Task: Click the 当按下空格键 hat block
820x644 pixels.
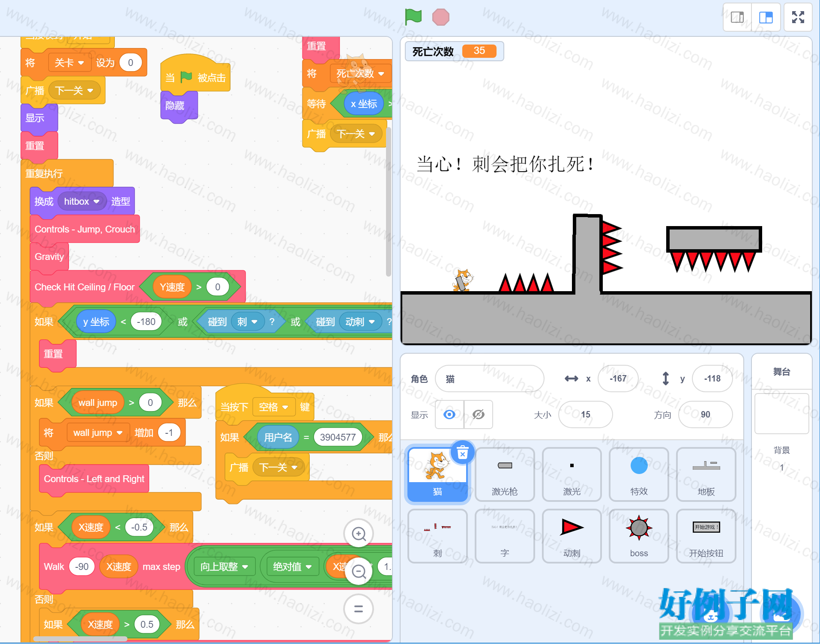Action: pos(265,407)
